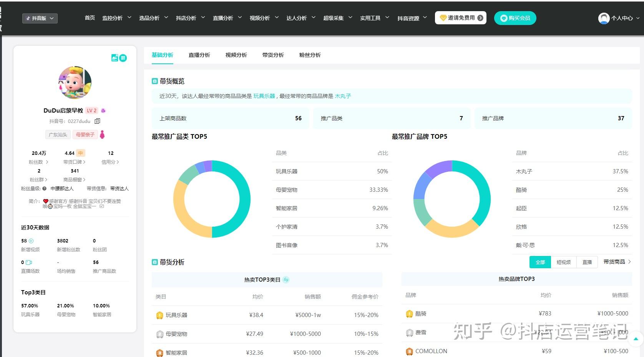
Task: Expand the 抖店分析 menu
Action: click(x=191, y=18)
